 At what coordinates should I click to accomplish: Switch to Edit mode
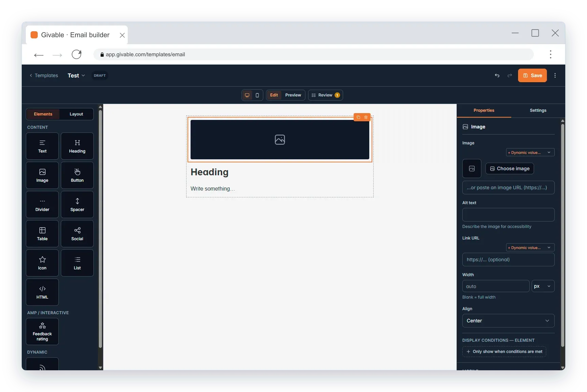[x=274, y=95]
